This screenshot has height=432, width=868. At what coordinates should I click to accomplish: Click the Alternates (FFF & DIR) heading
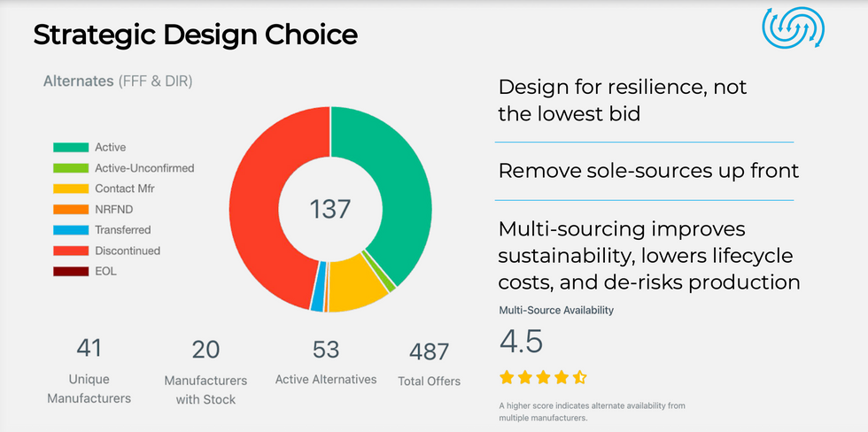(118, 81)
